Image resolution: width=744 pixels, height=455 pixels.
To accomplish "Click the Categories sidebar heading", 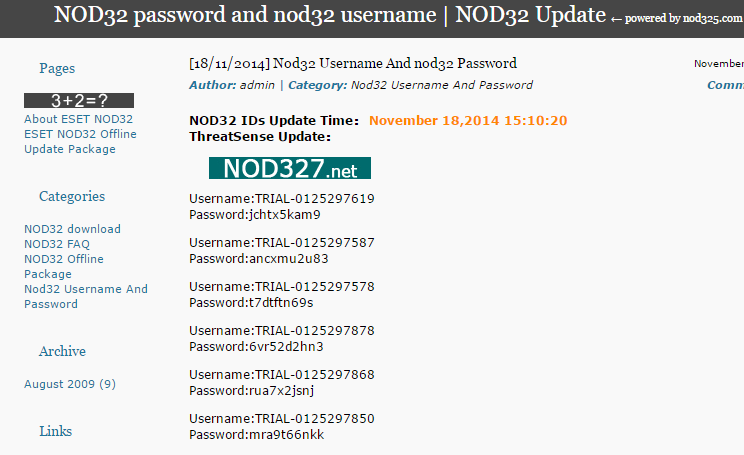I will pyautogui.click(x=72, y=196).
